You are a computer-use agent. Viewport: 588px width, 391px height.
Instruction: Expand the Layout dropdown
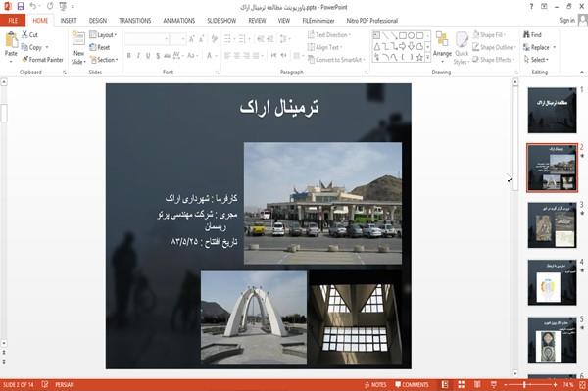tap(103, 35)
